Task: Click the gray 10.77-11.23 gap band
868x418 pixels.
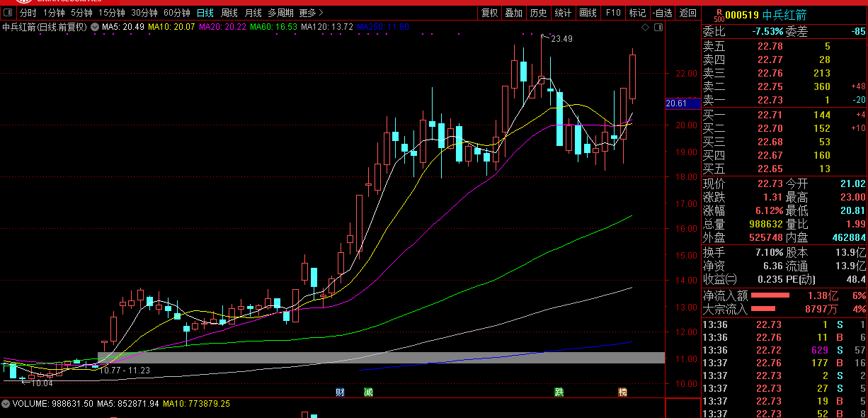Action: tap(381, 358)
